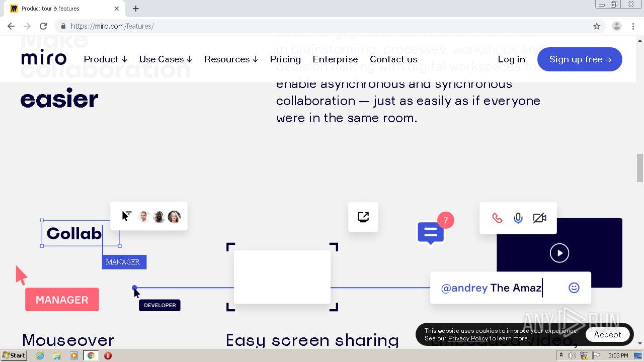Click the screen sharing icon

pos(363,217)
